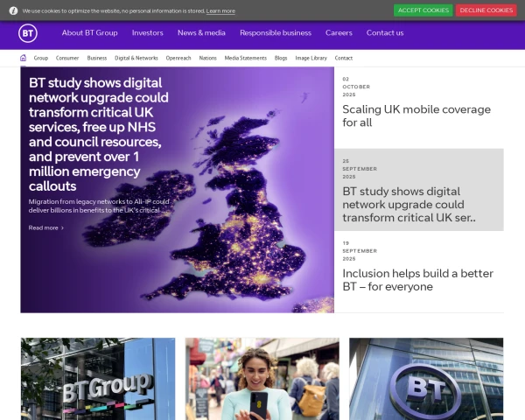Open 'Inclusion helps build a better BT' article
525x420 pixels.
[417, 280]
